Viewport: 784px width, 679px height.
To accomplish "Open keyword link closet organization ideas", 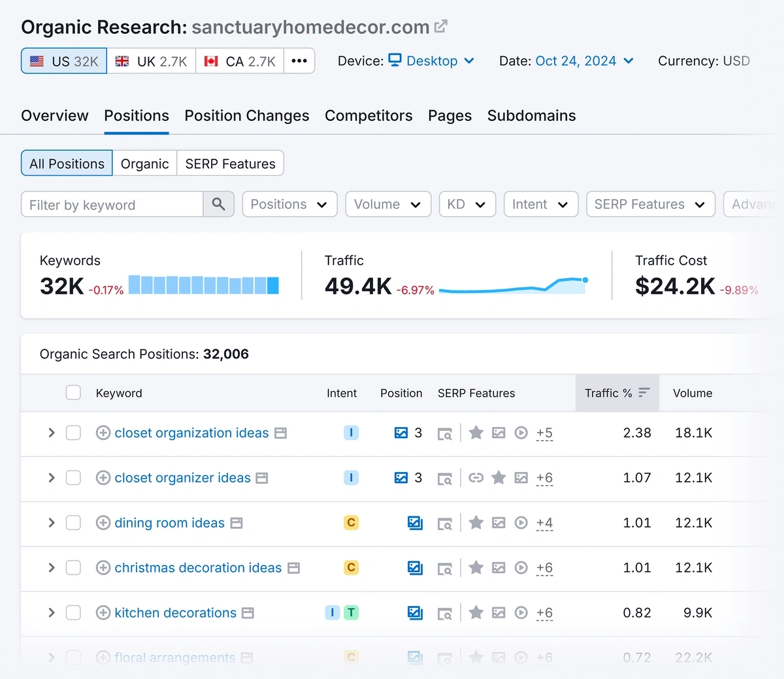I will (x=191, y=433).
